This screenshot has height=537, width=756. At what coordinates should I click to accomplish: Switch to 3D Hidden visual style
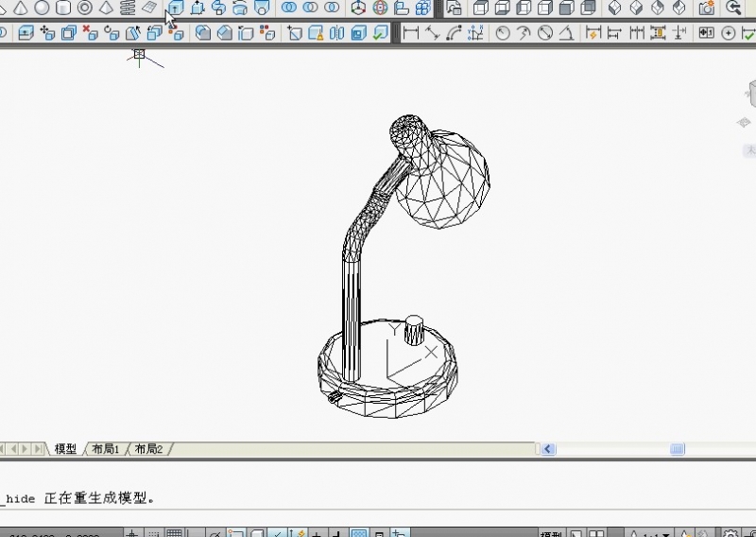click(x=524, y=8)
